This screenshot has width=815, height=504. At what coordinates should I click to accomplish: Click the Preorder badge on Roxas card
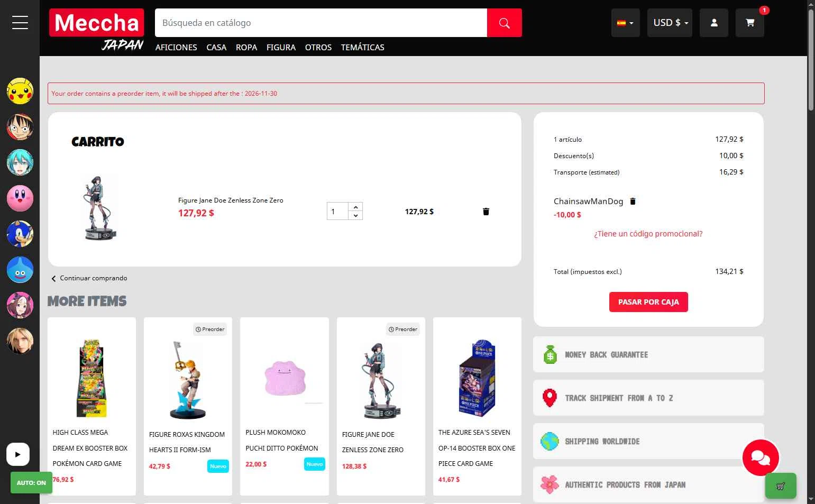coord(210,329)
